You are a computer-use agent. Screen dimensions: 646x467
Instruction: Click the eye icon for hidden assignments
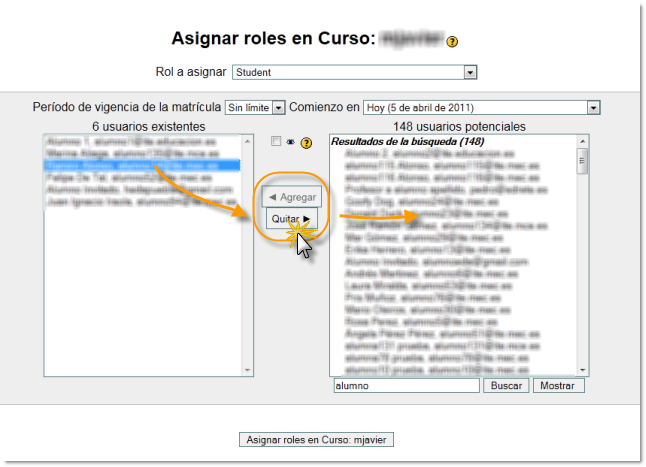coord(291,142)
